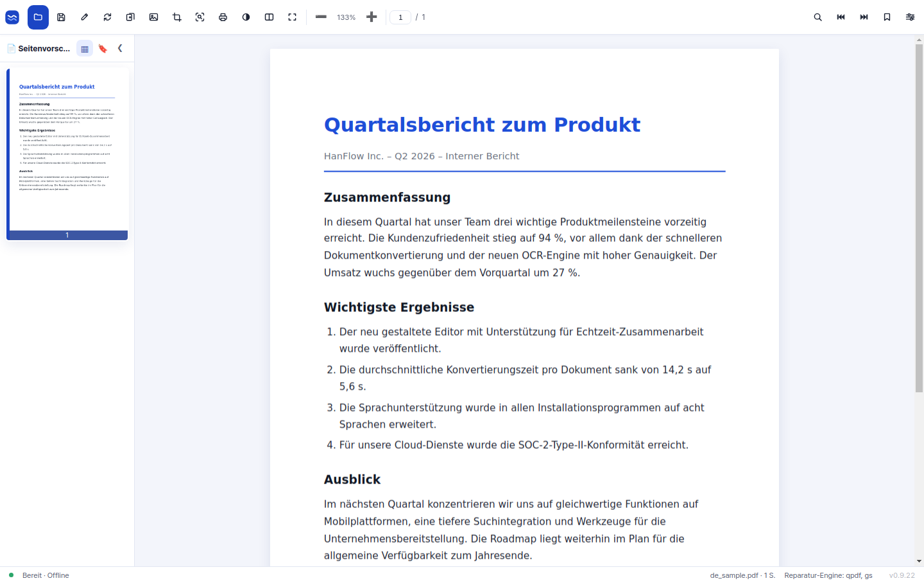The image size is (924, 583).
Task: Zoom in with the plus button
Action: click(x=372, y=17)
